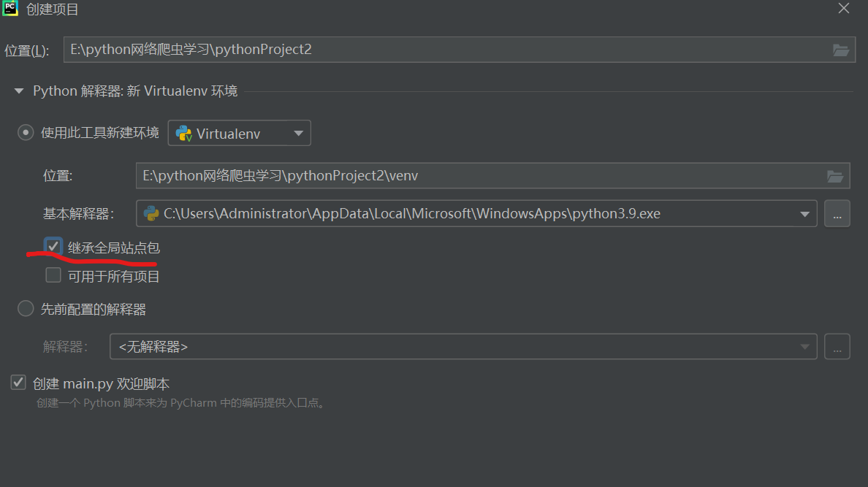This screenshot has width=868, height=487.
Task: Click the python3.9.exe interpreter path
Action: point(412,214)
